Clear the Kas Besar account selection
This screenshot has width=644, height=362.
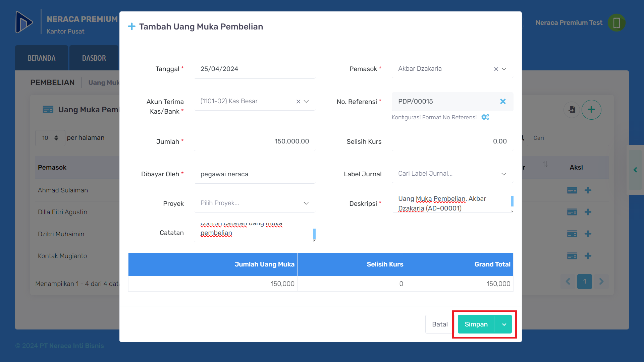tap(298, 102)
